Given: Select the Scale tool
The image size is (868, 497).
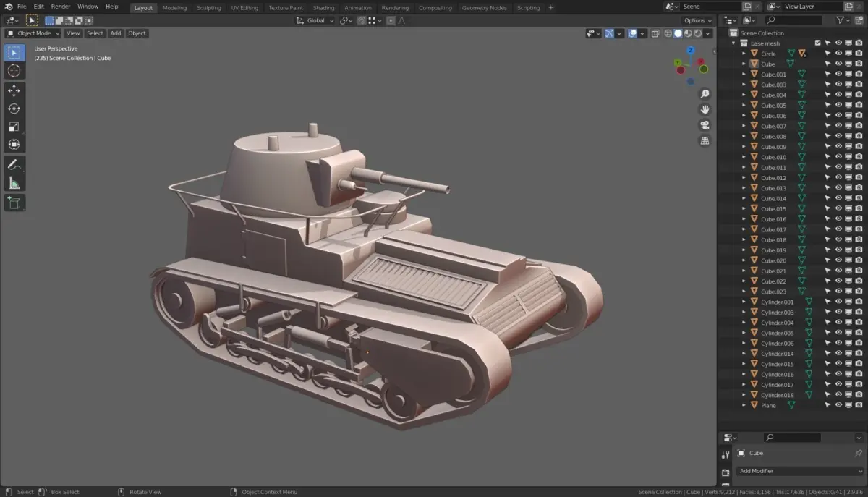Looking at the screenshot, I should (x=14, y=127).
